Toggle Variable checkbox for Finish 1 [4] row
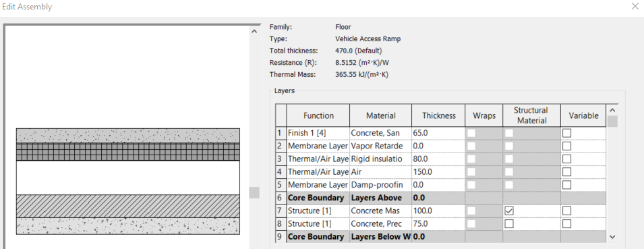 pyautogui.click(x=566, y=133)
